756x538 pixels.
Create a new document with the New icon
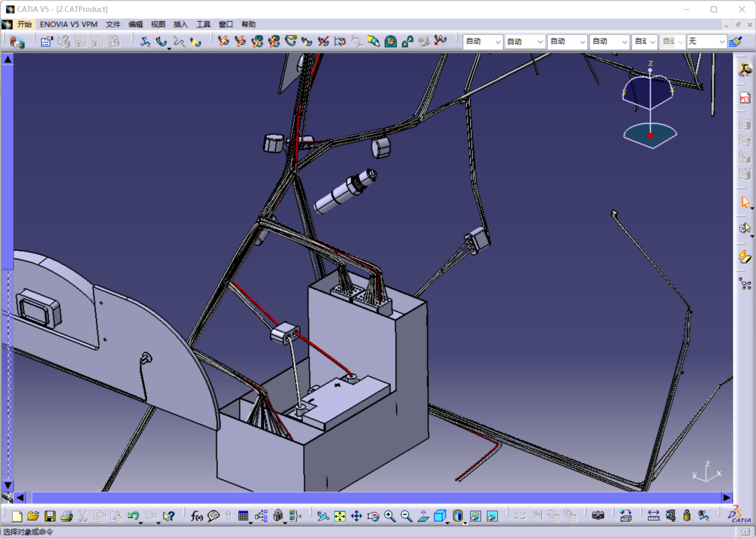pyautogui.click(x=17, y=516)
